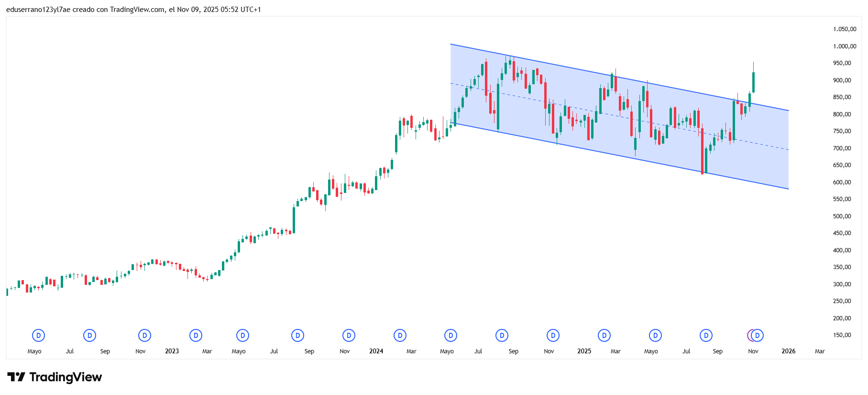Image resolution: width=868 pixels, height=395 pixels.
Task: Click the 2023 year label on the time axis
Action: [x=172, y=351]
